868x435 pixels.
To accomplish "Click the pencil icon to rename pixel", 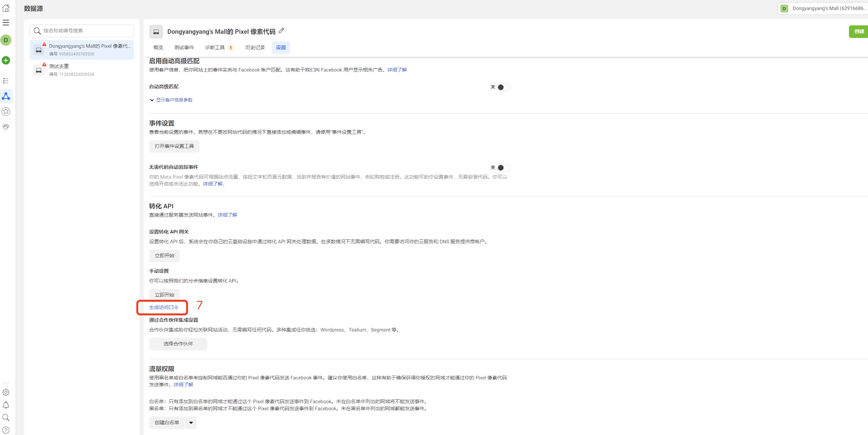I will (x=282, y=31).
